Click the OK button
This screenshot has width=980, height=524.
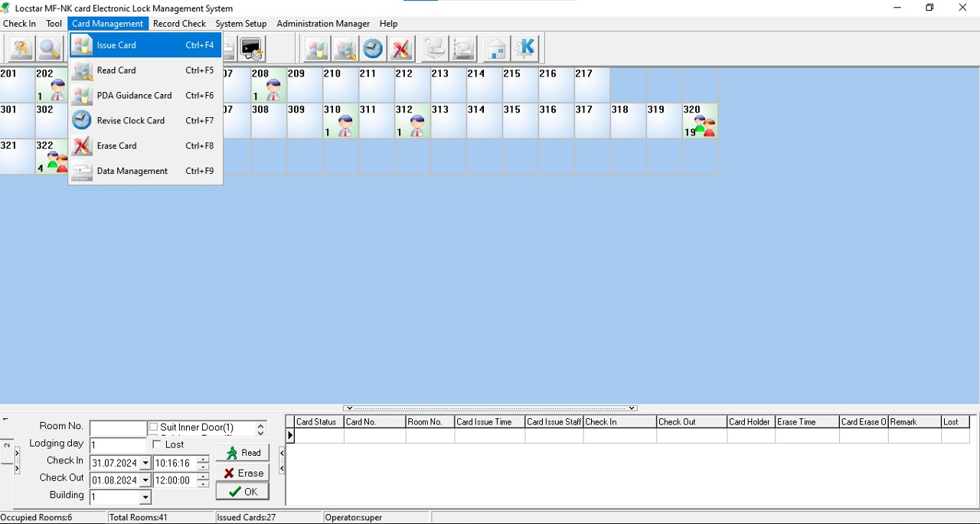pos(243,491)
